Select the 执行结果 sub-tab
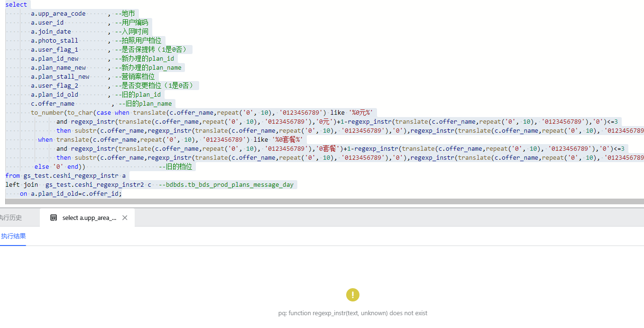Image resolution: width=644 pixels, height=328 pixels. (13, 236)
